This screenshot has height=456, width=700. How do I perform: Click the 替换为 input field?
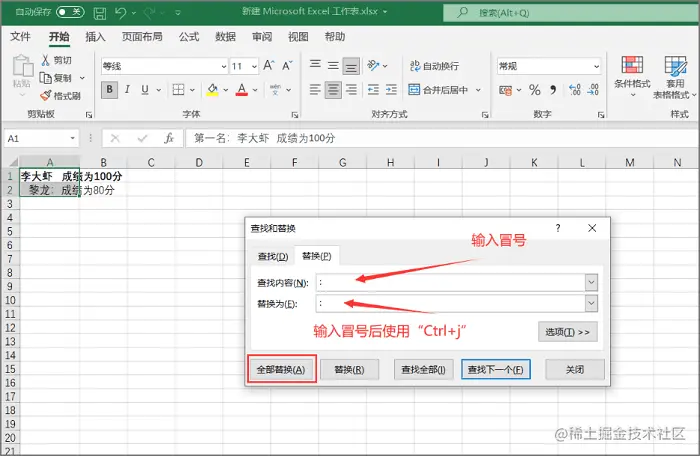point(450,304)
